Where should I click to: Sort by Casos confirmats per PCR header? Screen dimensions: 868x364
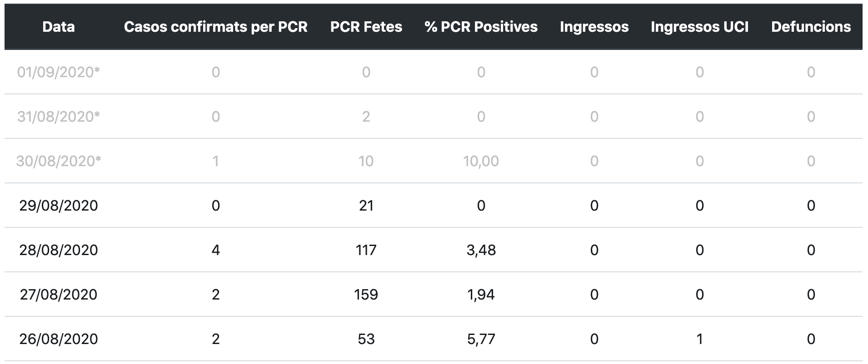coord(215,27)
